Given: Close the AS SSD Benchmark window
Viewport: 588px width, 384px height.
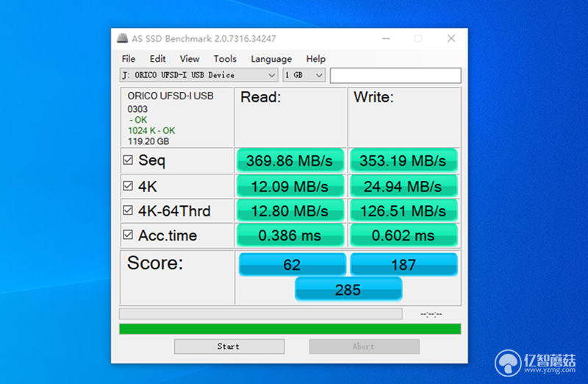Looking at the screenshot, I should click(451, 38).
